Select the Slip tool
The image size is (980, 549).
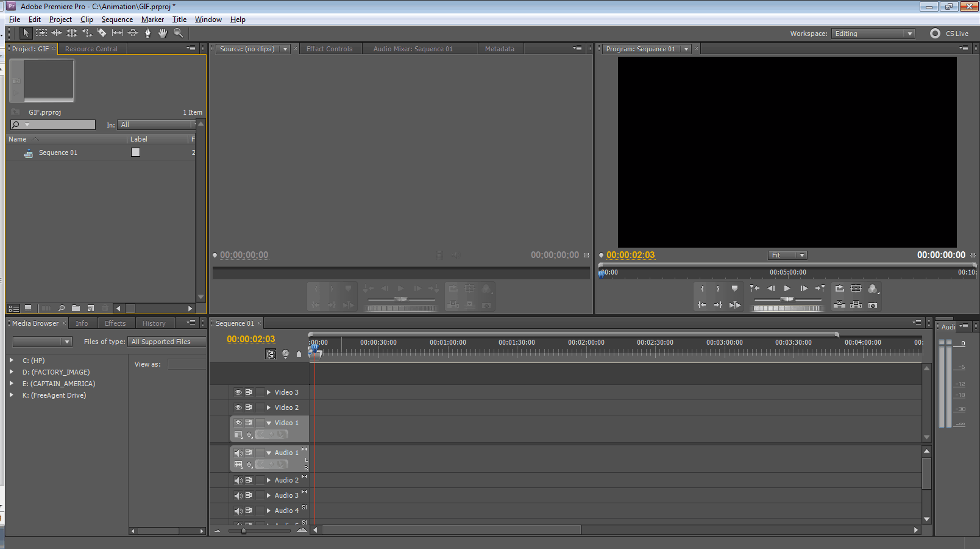click(x=118, y=33)
